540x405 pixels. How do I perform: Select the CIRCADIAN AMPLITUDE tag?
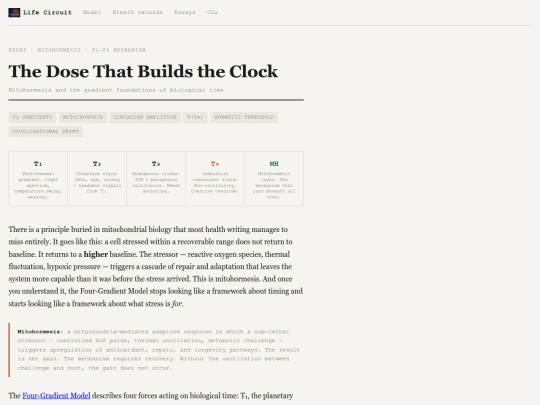coord(145,117)
